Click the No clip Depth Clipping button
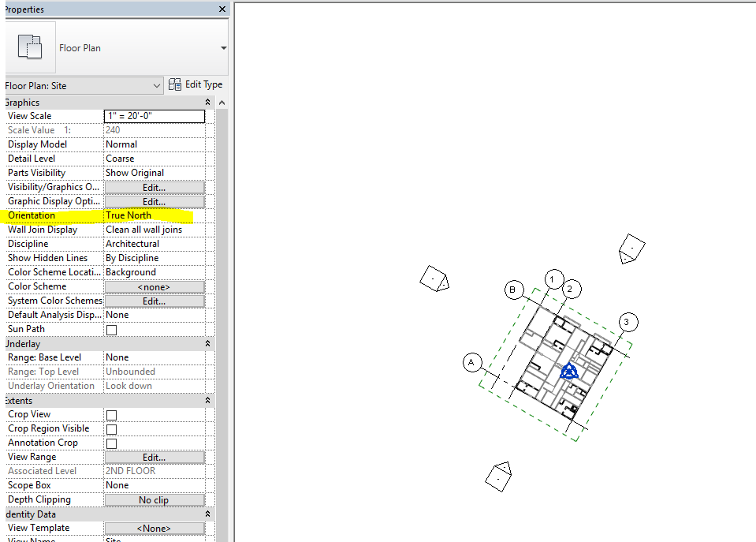The height and width of the screenshot is (542, 756). pos(154,499)
